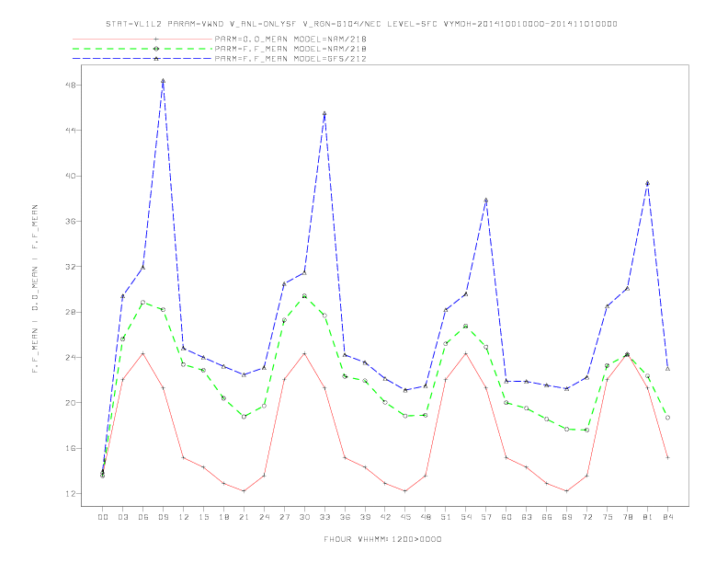Click y-axis tick label 20
Viewport: 728px width, 563px height.
[72, 403]
